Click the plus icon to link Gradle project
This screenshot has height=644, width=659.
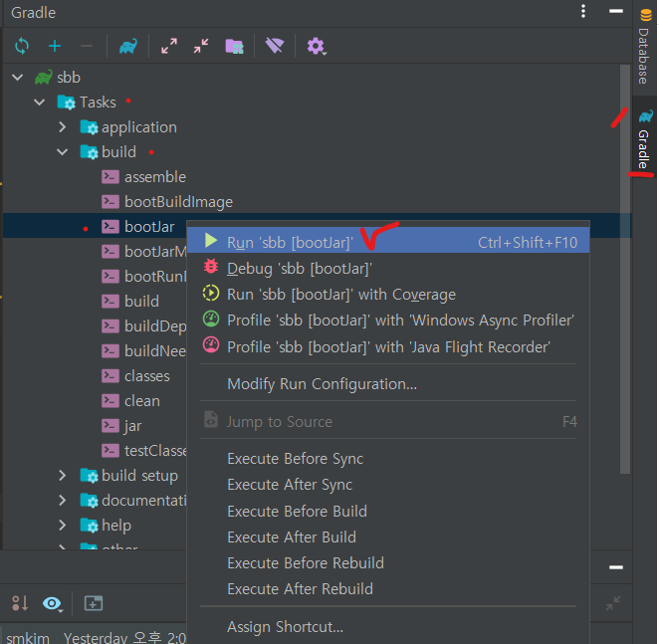(55, 46)
